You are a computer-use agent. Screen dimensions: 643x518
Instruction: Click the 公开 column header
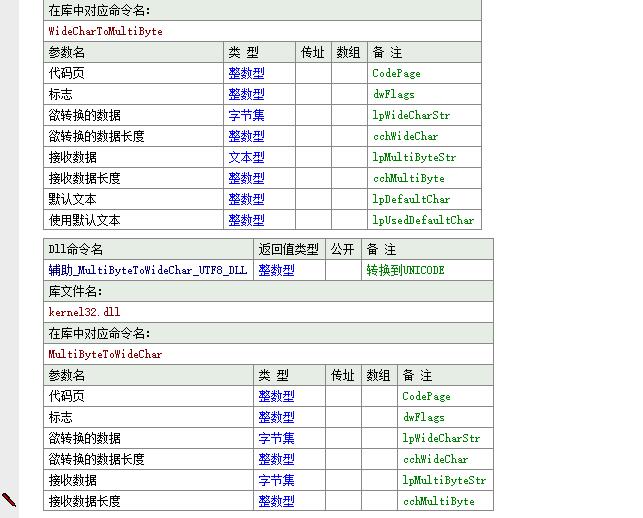(x=342, y=249)
